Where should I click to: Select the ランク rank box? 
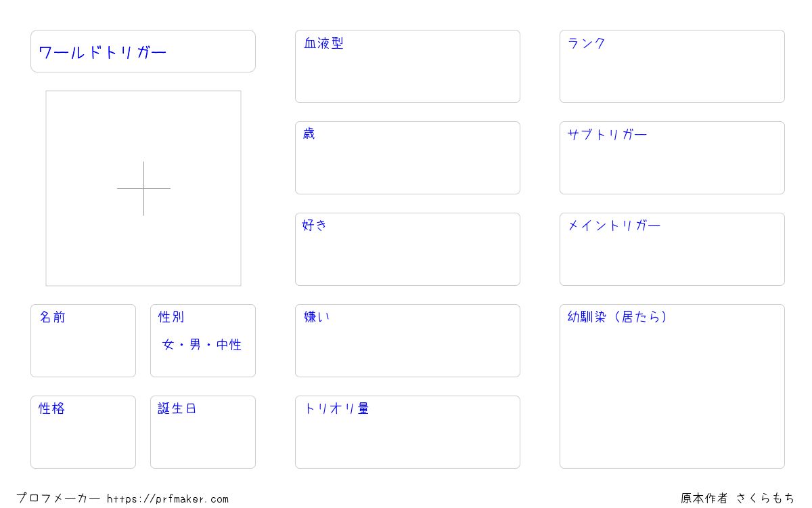pos(672,66)
